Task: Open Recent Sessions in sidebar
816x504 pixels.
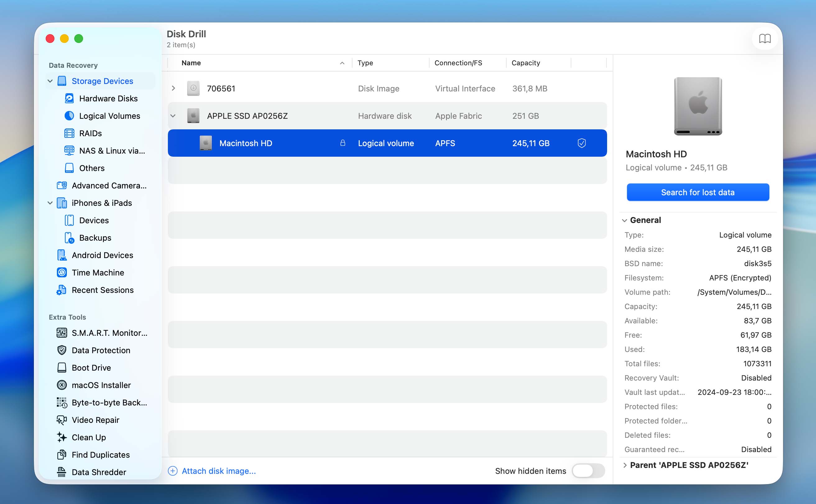Action: (x=102, y=290)
